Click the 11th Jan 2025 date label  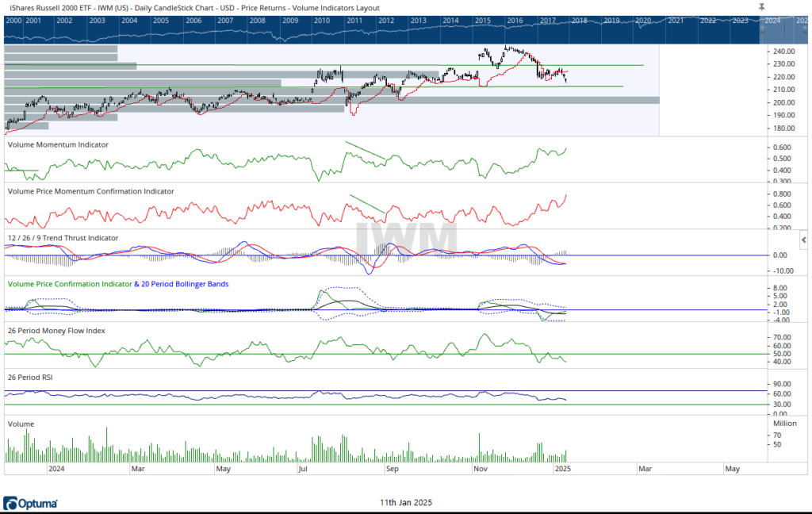coord(405,503)
